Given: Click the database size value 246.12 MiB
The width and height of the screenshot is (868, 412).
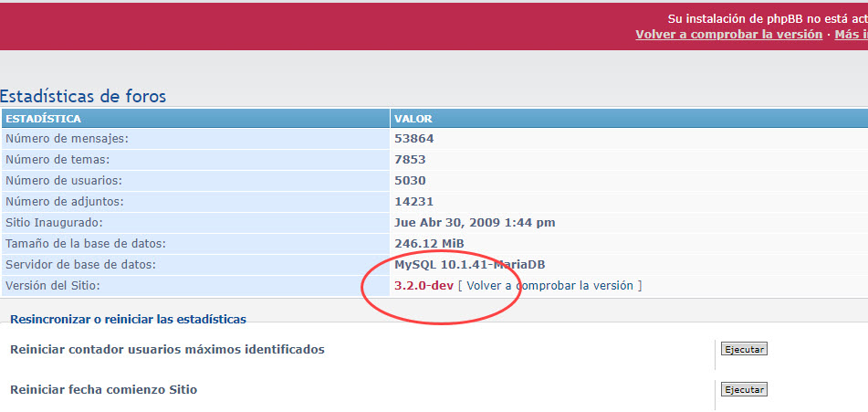Looking at the screenshot, I should [428, 244].
